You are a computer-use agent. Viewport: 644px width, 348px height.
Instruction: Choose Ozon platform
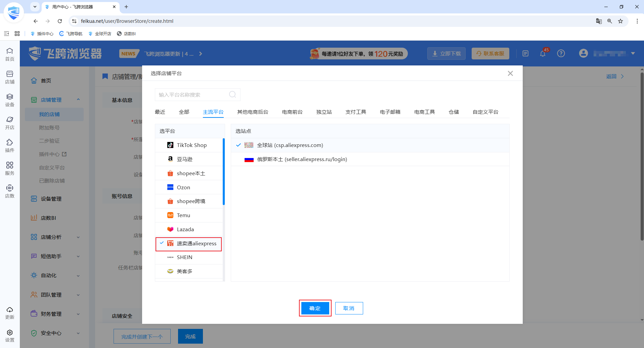[x=189, y=187]
